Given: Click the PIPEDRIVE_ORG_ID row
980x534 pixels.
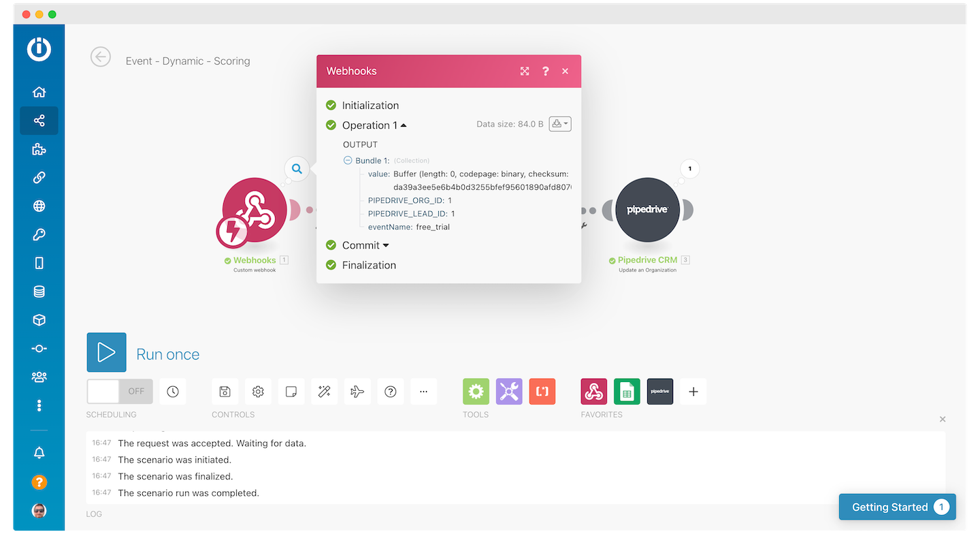Looking at the screenshot, I should pos(410,200).
